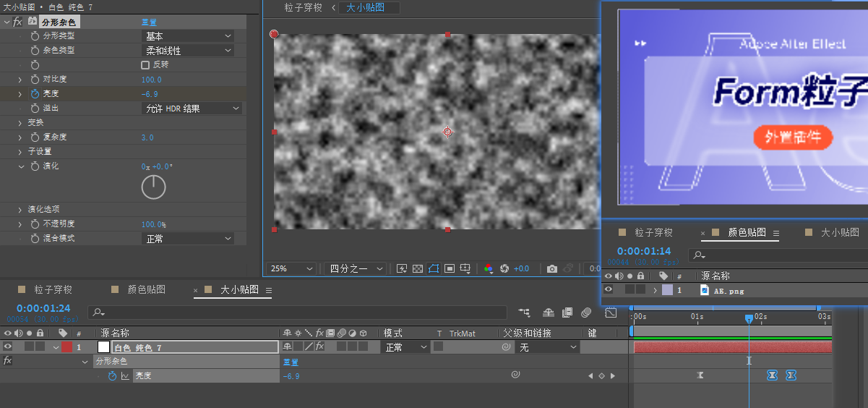Select 大小贴图 timeline tab
This screenshot has width=868, height=408.
tap(239, 290)
